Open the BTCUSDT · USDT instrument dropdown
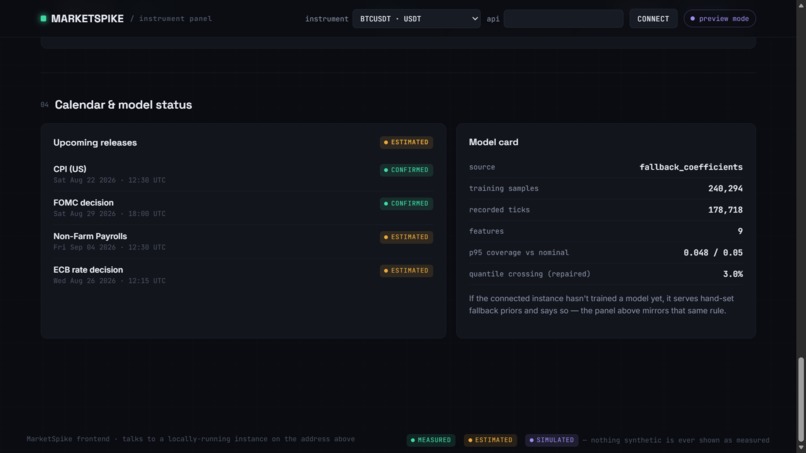 (416, 19)
